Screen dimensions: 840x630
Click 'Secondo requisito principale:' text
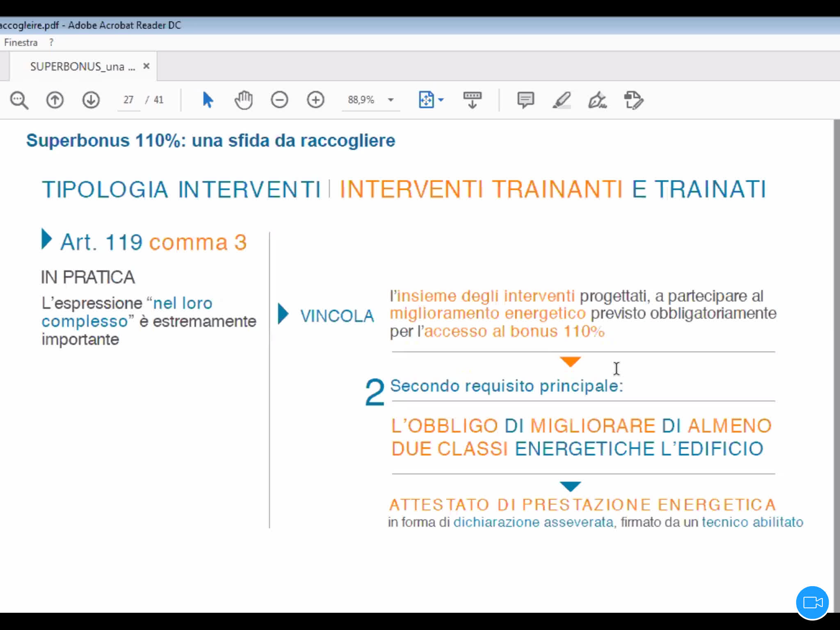pyautogui.click(x=507, y=386)
